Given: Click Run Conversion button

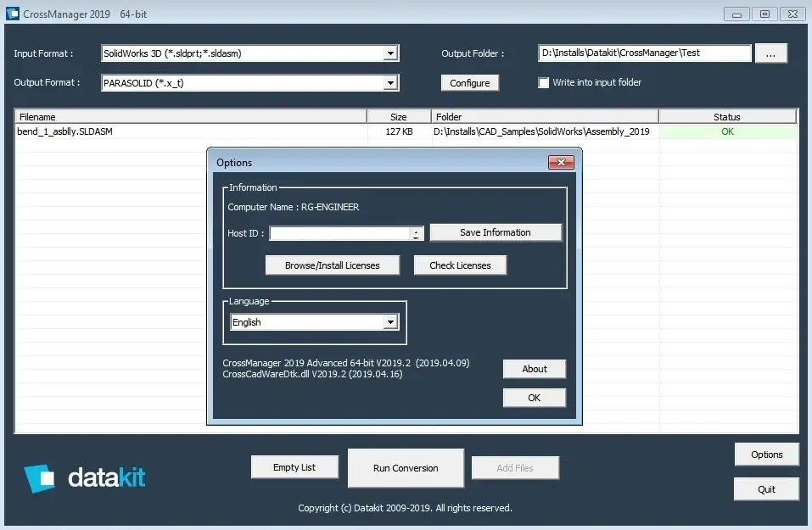Looking at the screenshot, I should (x=406, y=468).
